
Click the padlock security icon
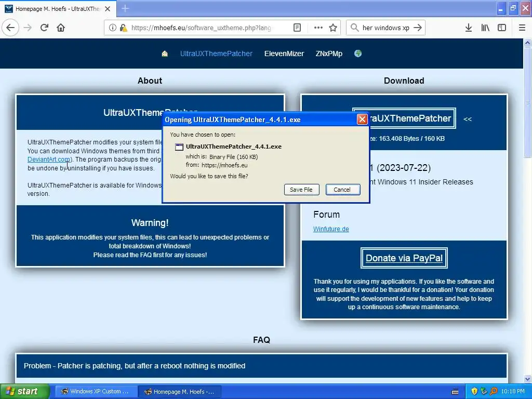tap(123, 28)
